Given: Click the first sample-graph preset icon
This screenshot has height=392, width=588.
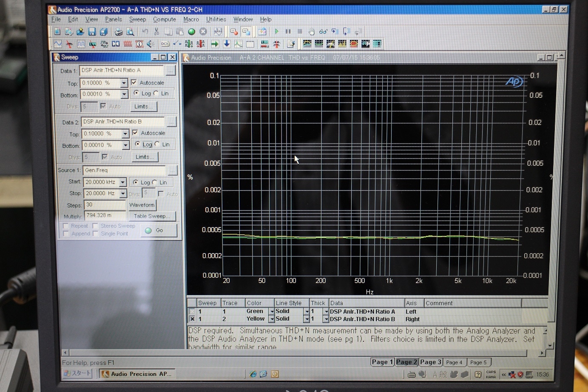Looking at the screenshot, I should pos(307,44).
